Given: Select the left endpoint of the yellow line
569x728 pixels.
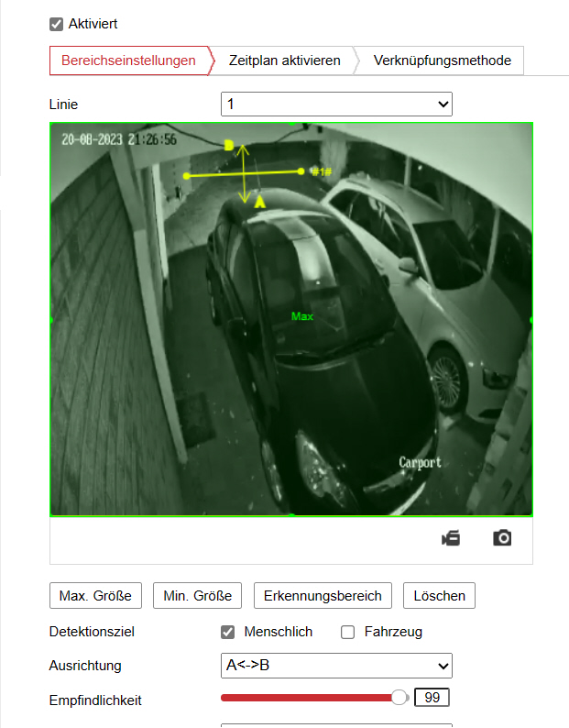Looking at the screenshot, I should coord(187,175).
